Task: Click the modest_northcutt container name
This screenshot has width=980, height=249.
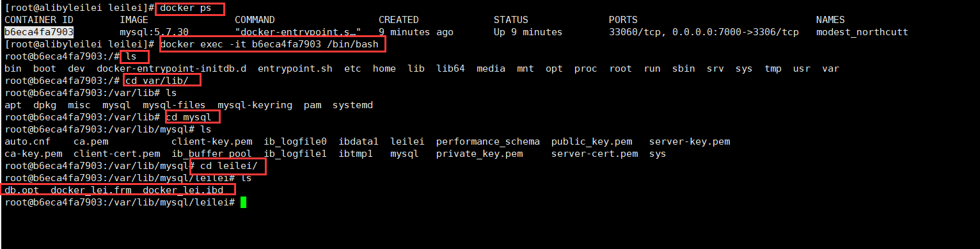Action: (862, 32)
